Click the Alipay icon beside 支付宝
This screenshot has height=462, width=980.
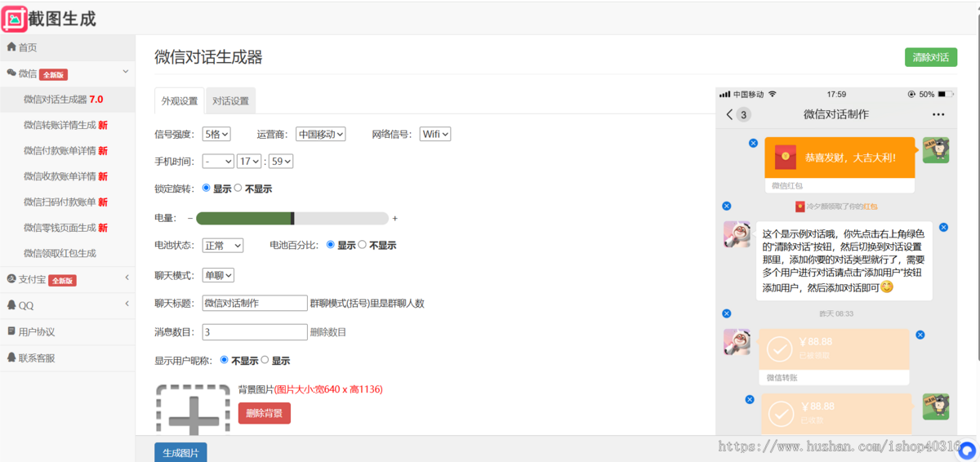[x=11, y=279]
